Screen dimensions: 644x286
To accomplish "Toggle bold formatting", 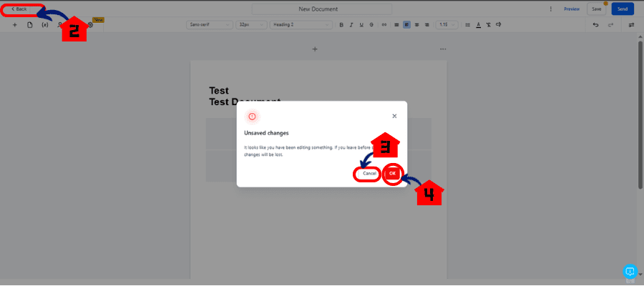I will point(341,25).
